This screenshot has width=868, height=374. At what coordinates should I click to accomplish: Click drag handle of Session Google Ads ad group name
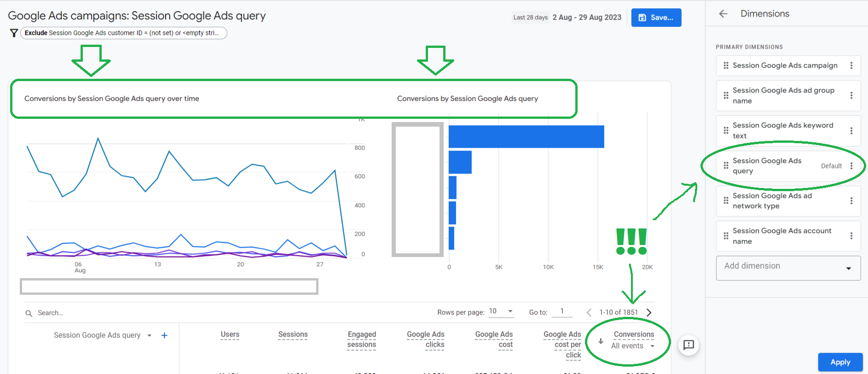[726, 95]
